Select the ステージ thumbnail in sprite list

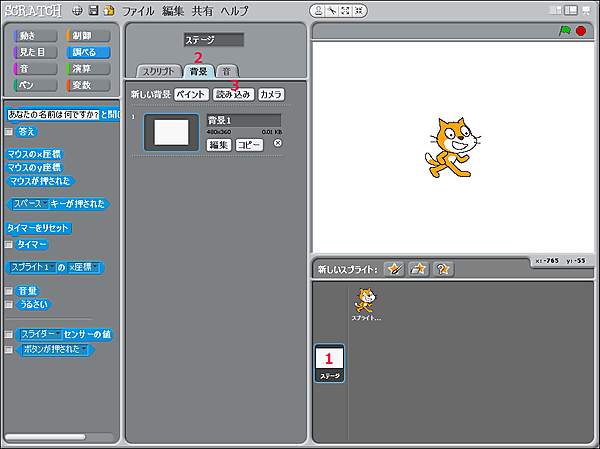click(329, 363)
